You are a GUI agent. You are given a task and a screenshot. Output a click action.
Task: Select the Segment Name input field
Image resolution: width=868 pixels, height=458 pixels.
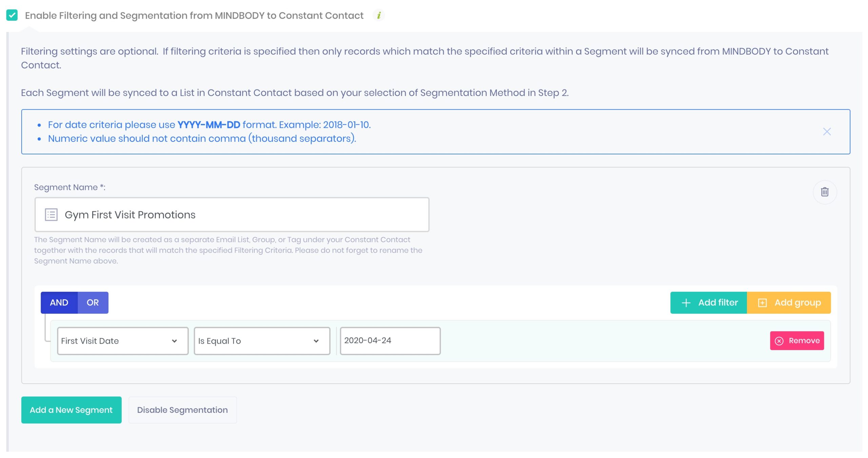pos(232,214)
